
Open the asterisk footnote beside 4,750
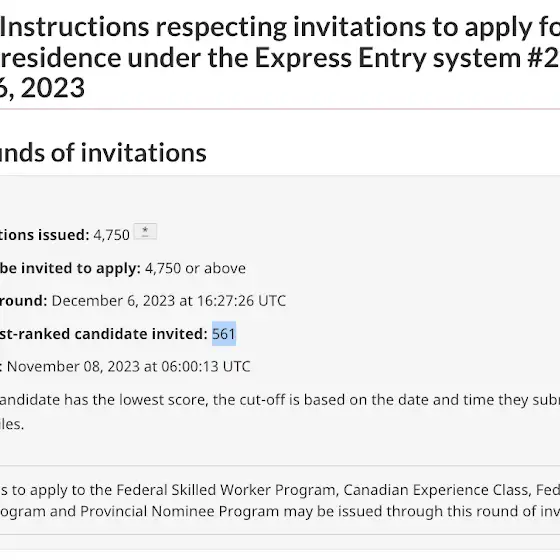tap(145, 231)
